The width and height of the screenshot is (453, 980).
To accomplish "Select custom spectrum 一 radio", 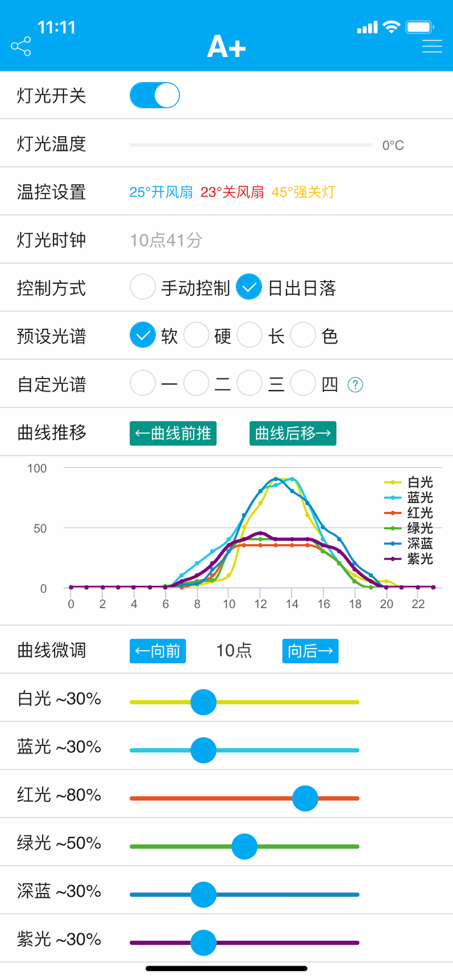I will point(142,383).
